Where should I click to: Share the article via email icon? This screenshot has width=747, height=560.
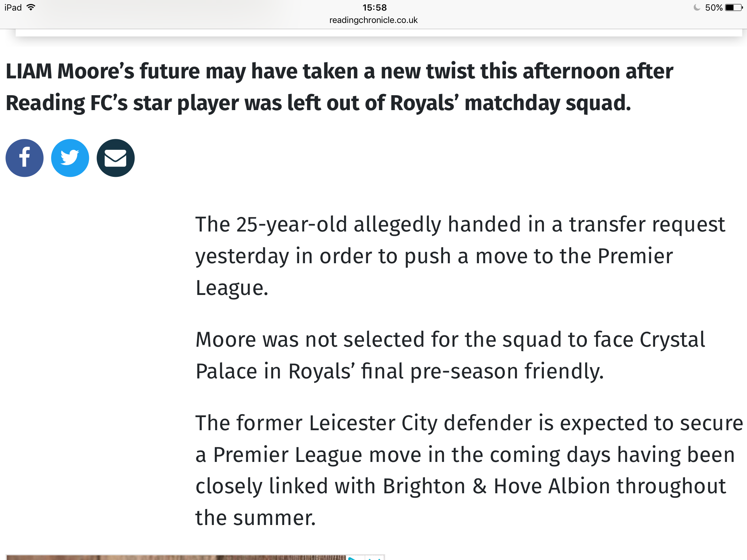pyautogui.click(x=116, y=158)
